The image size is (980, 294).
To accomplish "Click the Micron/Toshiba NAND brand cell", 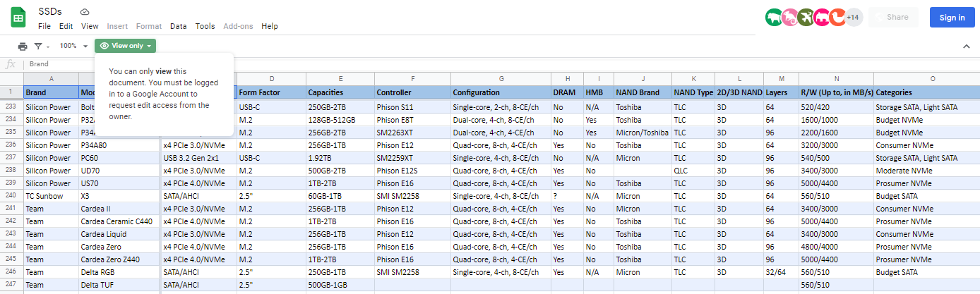I will pyautogui.click(x=643, y=133).
